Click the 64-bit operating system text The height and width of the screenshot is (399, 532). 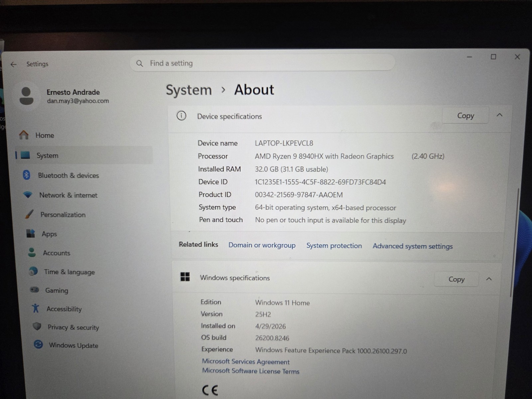(x=326, y=208)
